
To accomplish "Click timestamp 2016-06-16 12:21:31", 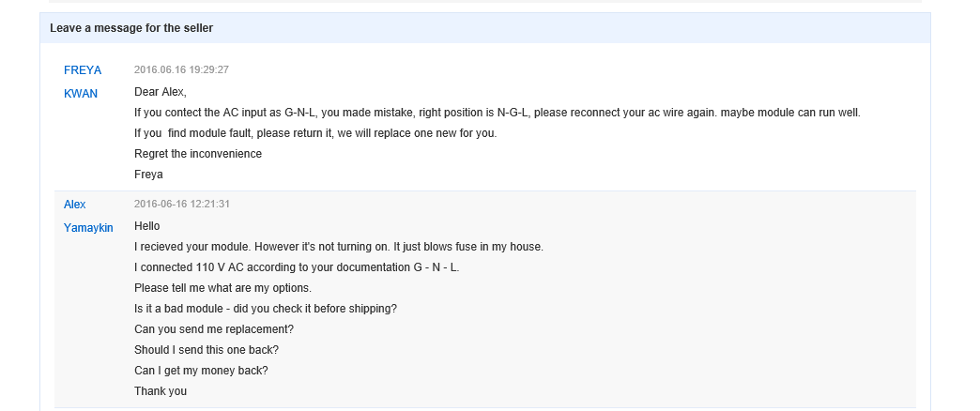I will [182, 205].
